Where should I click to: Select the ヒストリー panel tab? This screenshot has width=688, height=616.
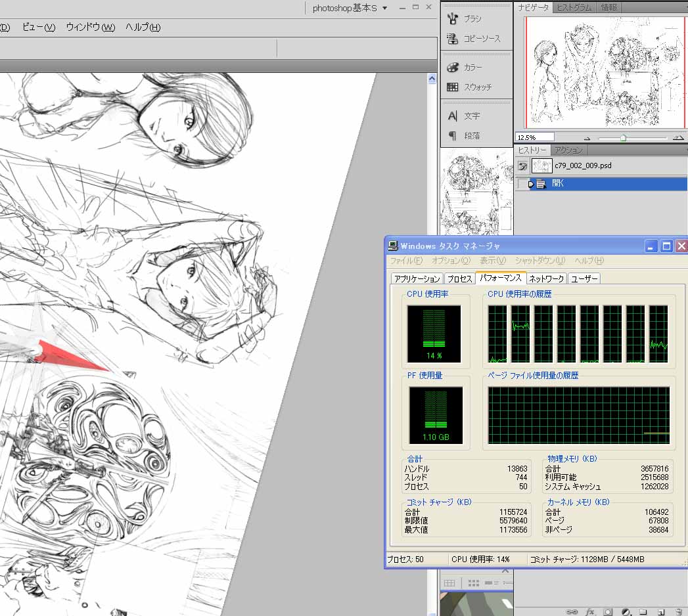coord(532,150)
